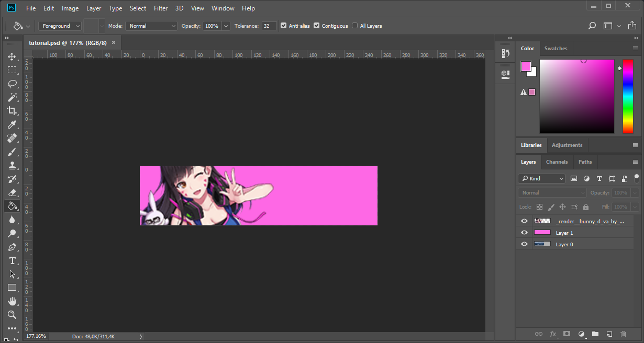Open the layer Kind filter dropdown
Screen dimensions: 644x343
pyautogui.click(x=542, y=178)
